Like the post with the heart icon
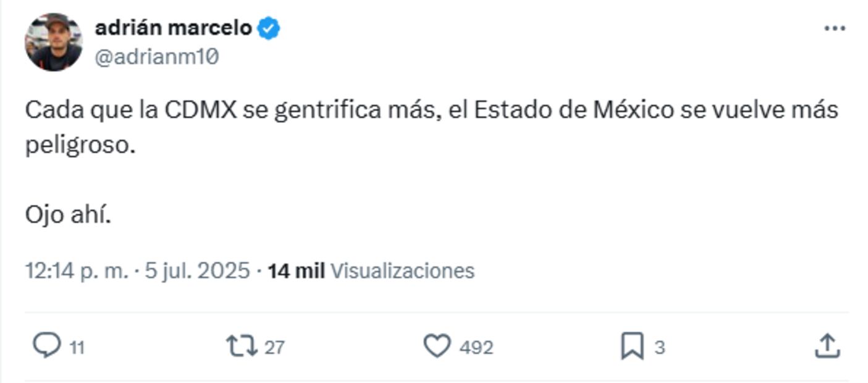The height and width of the screenshot is (383, 868). 437,346
